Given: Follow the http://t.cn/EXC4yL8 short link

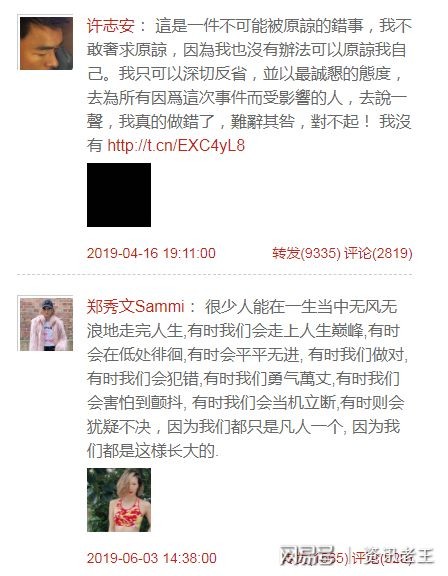Looking at the screenshot, I should (x=176, y=145).
